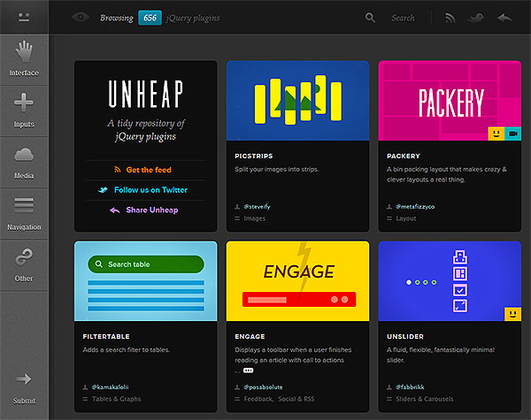Select the Navigation category in sidebar
Viewport: 531px width, 420px height.
pyautogui.click(x=24, y=210)
